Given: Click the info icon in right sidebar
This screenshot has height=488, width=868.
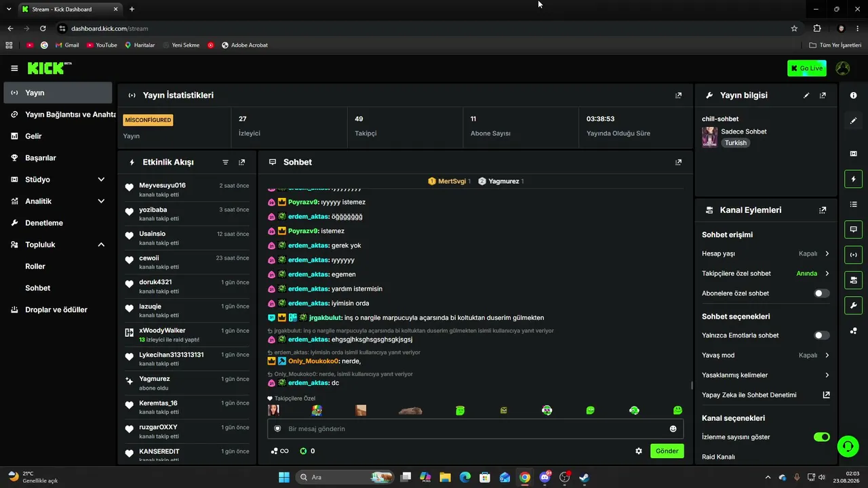Looking at the screenshot, I should click(853, 96).
